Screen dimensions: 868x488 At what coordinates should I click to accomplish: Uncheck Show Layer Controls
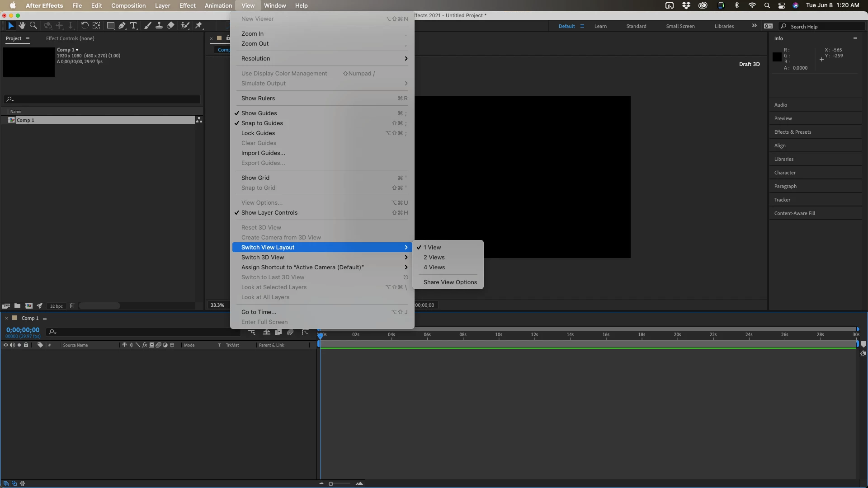(x=269, y=213)
